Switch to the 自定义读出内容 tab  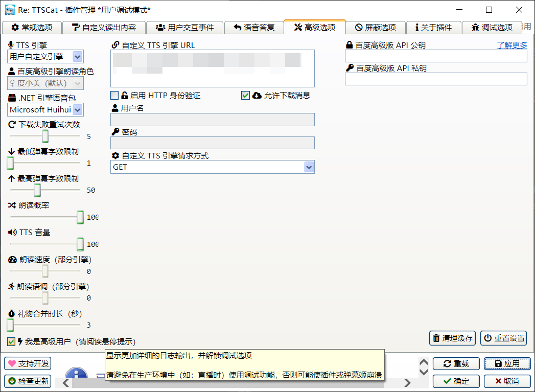point(104,27)
